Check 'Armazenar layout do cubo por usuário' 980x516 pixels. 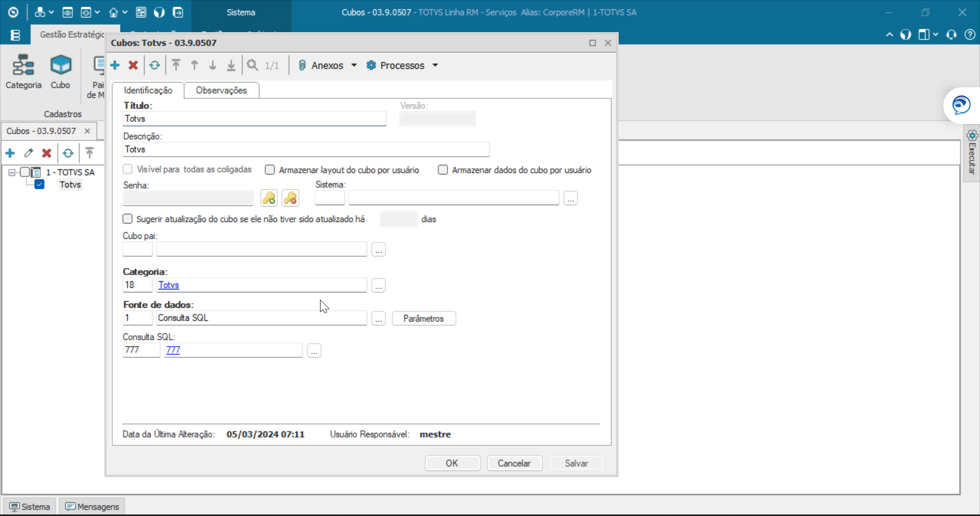click(x=270, y=169)
